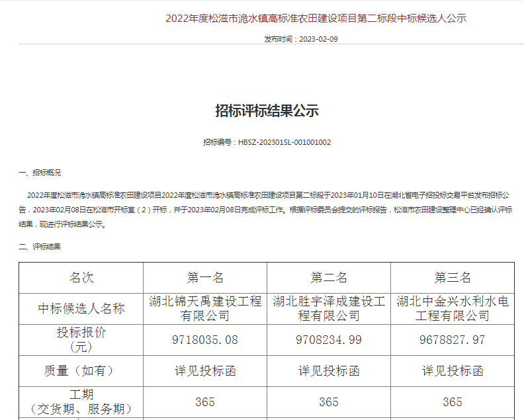Click the heading 招标评标结果公示

pyautogui.click(x=267, y=110)
